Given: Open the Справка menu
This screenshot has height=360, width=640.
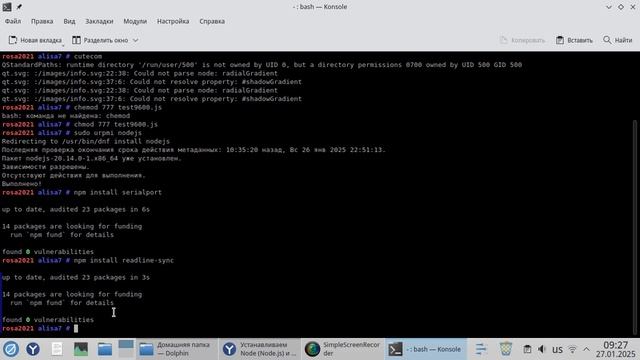Looking at the screenshot, I should pos(212,21).
